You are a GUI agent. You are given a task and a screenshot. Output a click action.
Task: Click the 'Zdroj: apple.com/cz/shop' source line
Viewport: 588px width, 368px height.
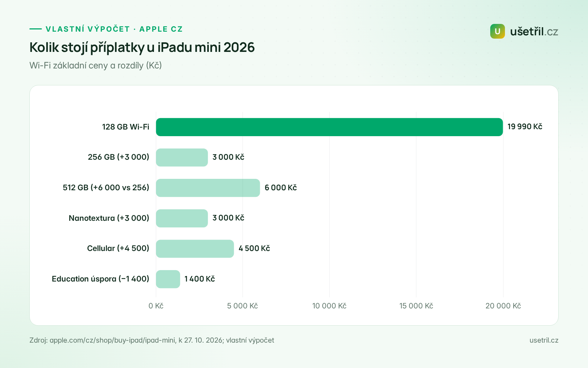point(152,340)
